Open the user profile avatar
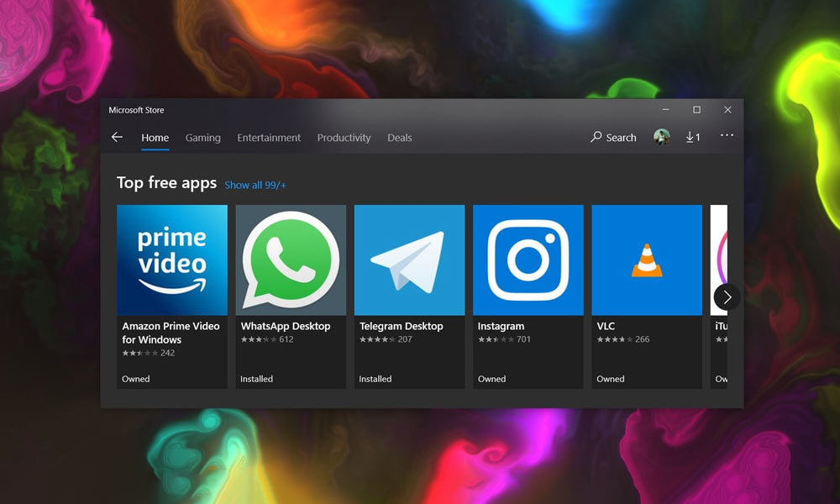This screenshot has width=840, height=504. click(x=662, y=137)
